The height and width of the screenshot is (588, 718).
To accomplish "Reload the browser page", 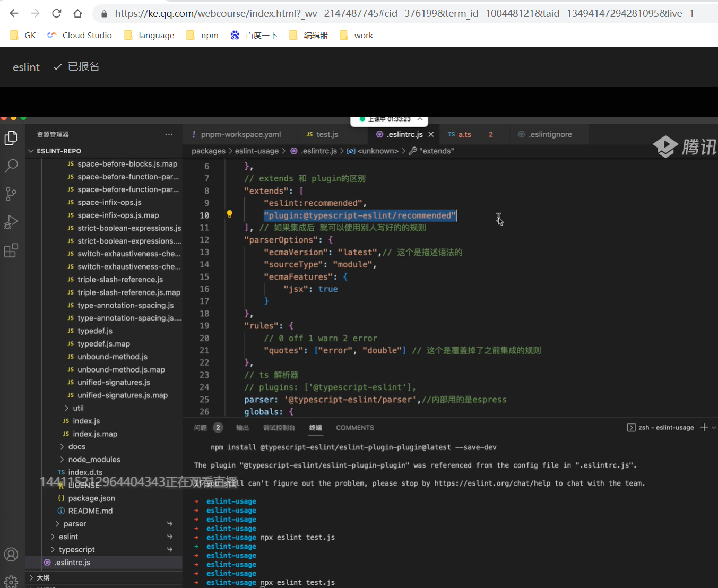I will click(57, 13).
